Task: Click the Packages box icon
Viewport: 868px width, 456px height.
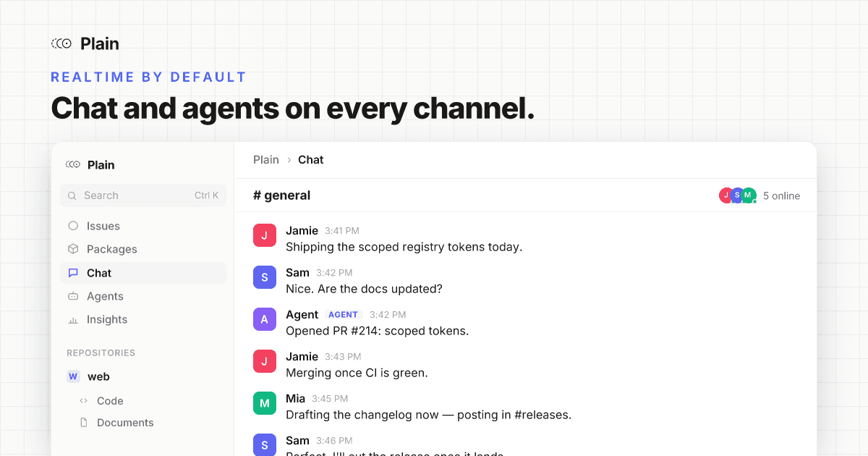Action: [x=73, y=249]
